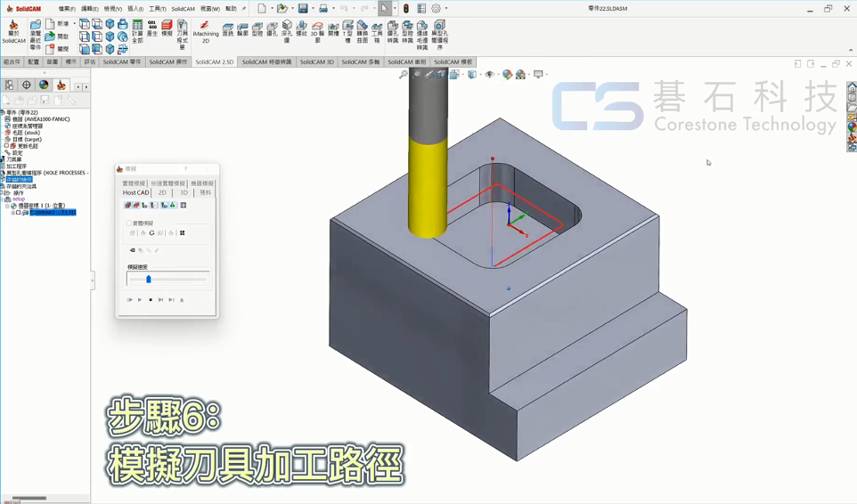Click the traffic light rebuild icon

point(406,9)
